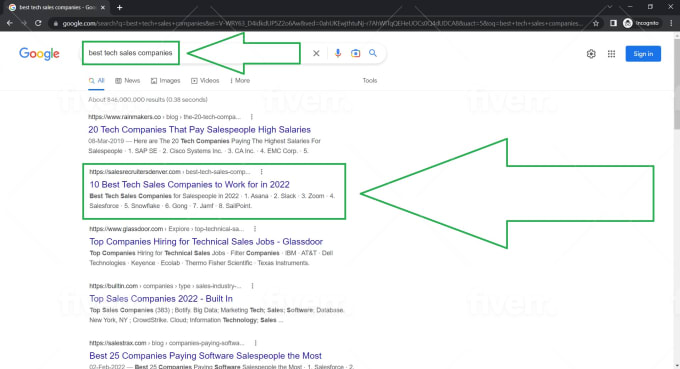Submit search with magnifier icon
This screenshot has height=369, width=680.
click(x=373, y=53)
